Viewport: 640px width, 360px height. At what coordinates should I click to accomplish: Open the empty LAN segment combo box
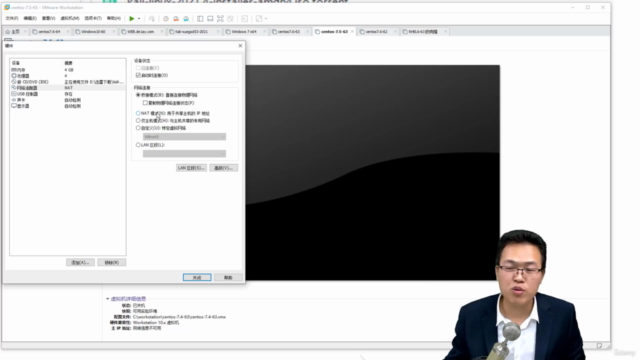[x=184, y=153]
